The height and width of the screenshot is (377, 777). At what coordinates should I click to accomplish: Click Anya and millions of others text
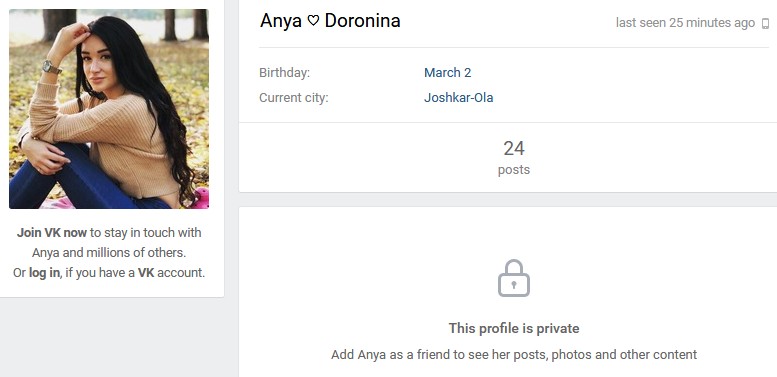109,253
